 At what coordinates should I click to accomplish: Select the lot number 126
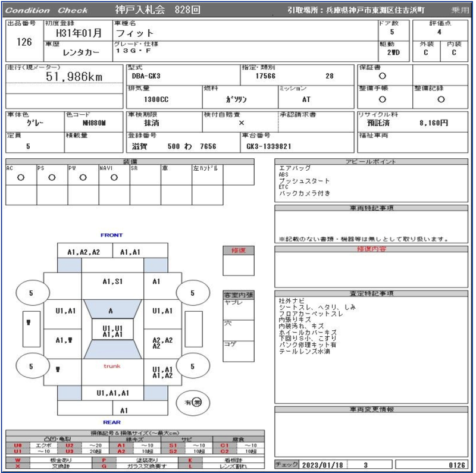click(x=24, y=42)
